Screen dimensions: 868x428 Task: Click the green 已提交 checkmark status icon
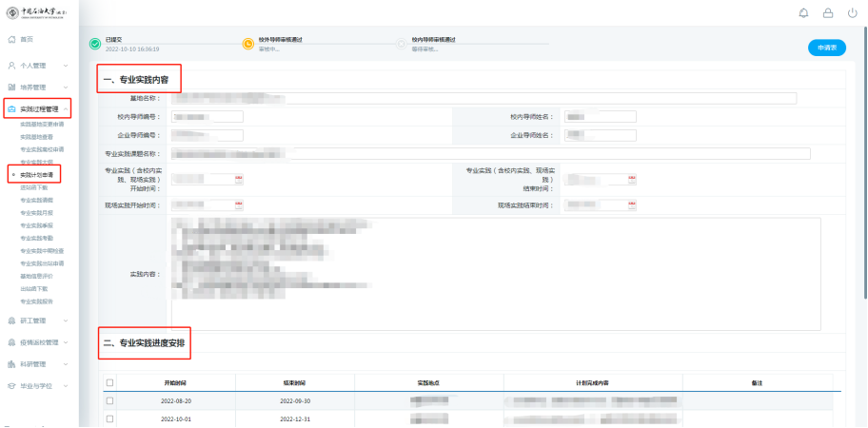[x=94, y=44]
